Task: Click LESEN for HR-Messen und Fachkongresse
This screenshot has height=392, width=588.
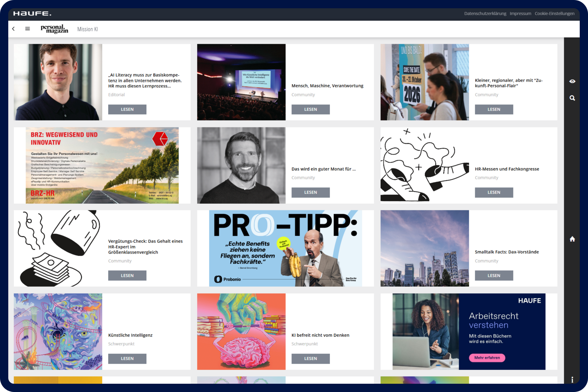Action: [494, 192]
